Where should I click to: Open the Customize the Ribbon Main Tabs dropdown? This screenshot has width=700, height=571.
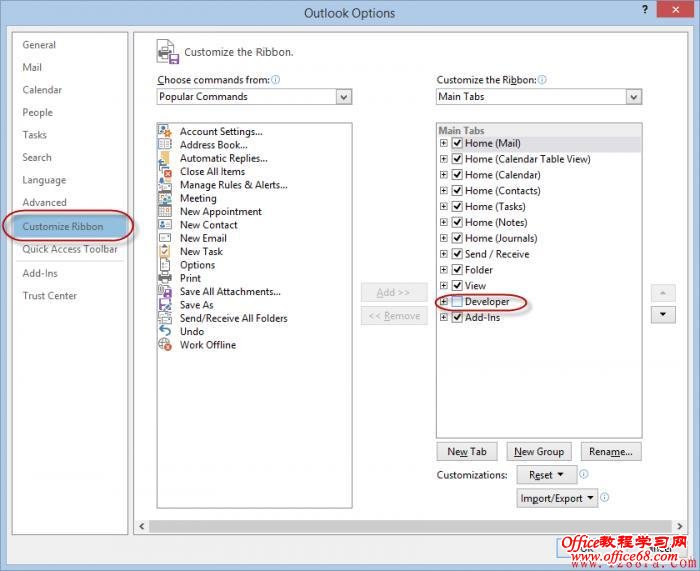(633, 96)
